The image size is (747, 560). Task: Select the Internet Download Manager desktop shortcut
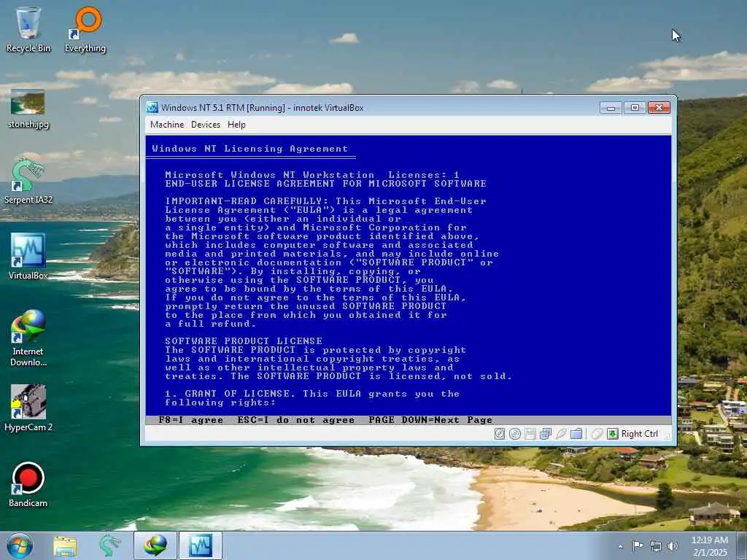tap(28, 338)
